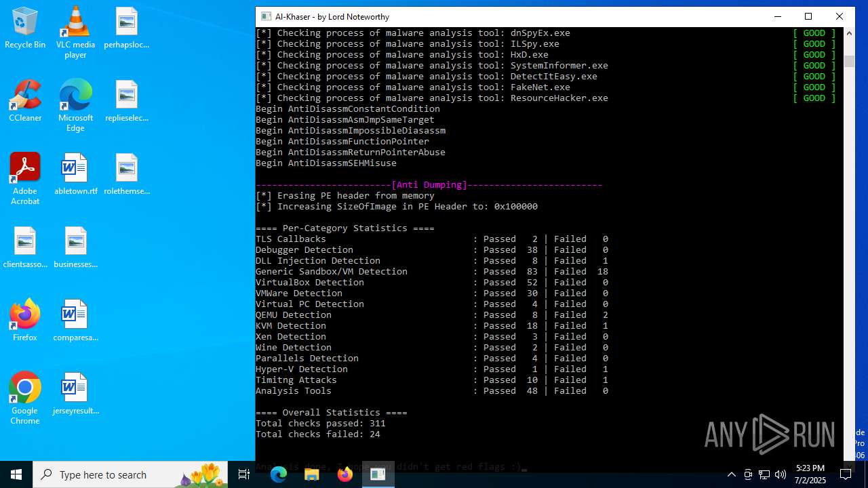The image size is (868, 488).
Task: Launch Edge from the taskbar
Action: point(279,474)
